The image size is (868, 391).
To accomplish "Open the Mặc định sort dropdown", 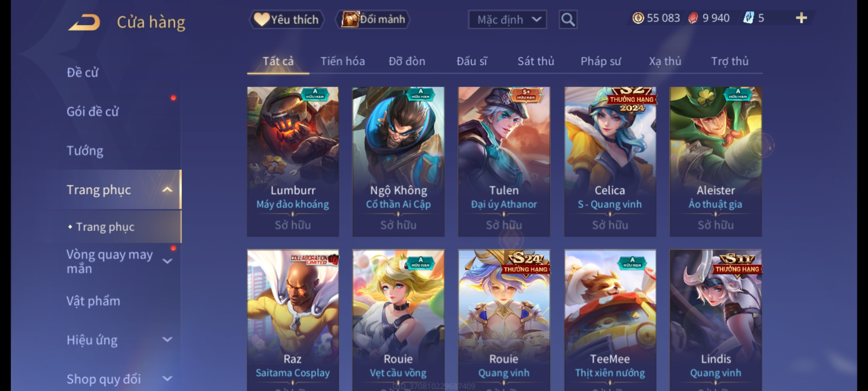I will click(x=507, y=20).
